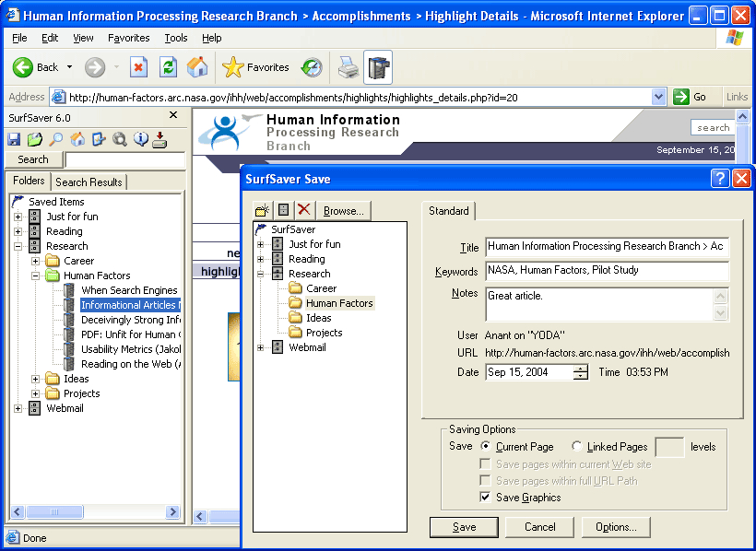Click the Refresh page icon
Screen dimensions: 756x551
coord(169,67)
